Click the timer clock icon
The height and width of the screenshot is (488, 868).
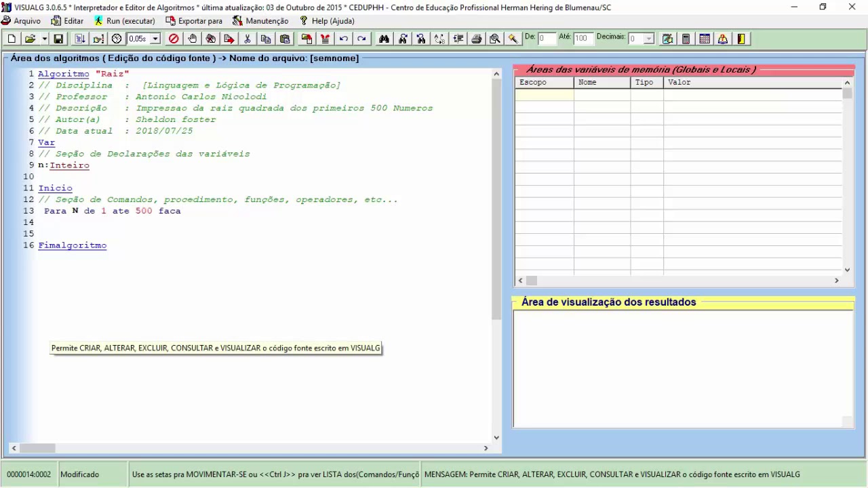pos(117,39)
